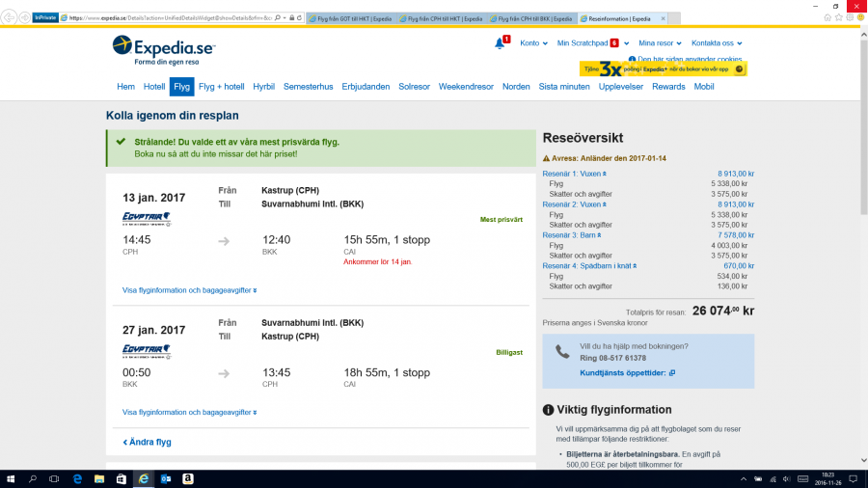Click the Windows Start button
This screenshot has width=868, height=488.
click(11, 478)
